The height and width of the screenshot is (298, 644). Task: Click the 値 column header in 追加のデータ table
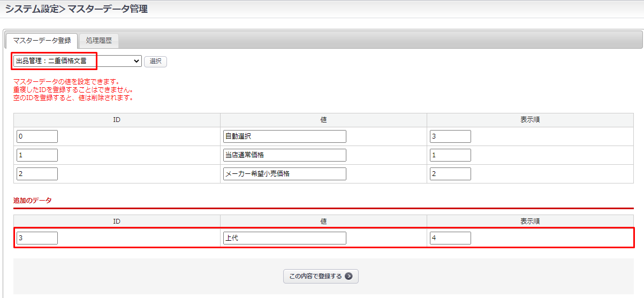pos(323,221)
